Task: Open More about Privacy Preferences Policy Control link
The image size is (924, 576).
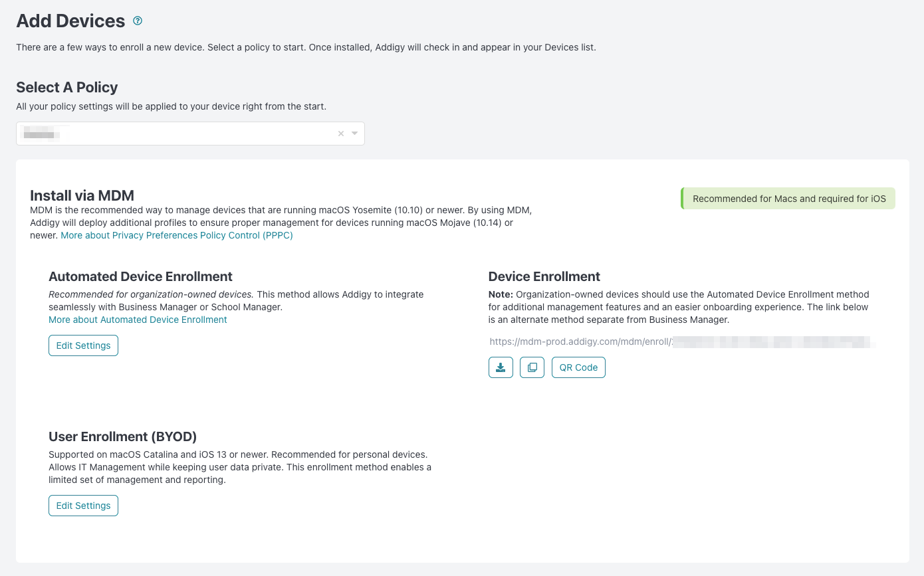Action: [177, 235]
